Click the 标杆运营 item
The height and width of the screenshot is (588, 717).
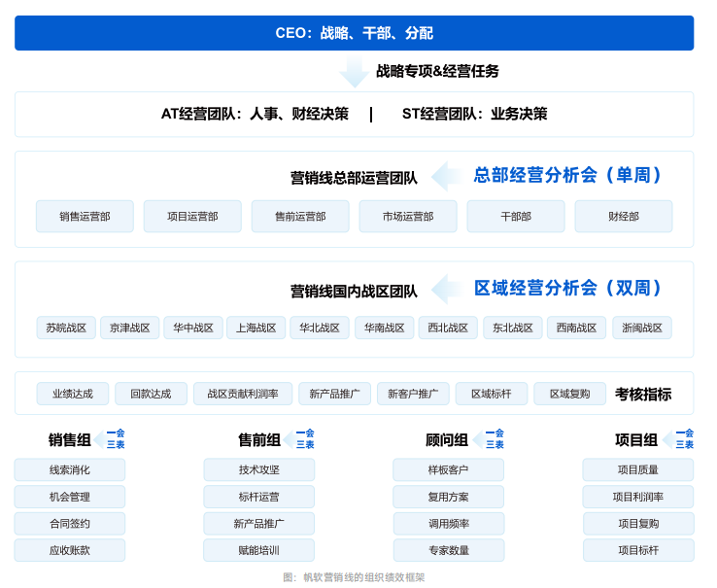pos(258,497)
